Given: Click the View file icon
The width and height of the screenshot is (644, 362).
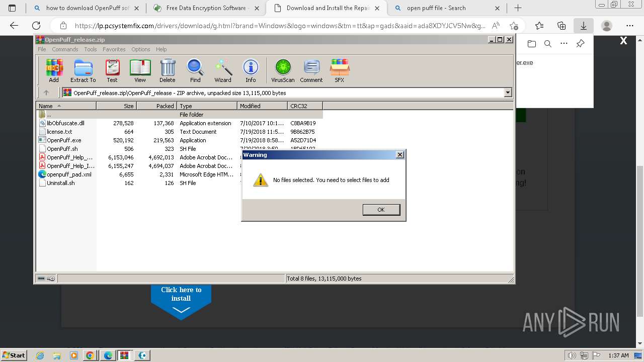Looking at the screenshot, I should pos(140,70).
